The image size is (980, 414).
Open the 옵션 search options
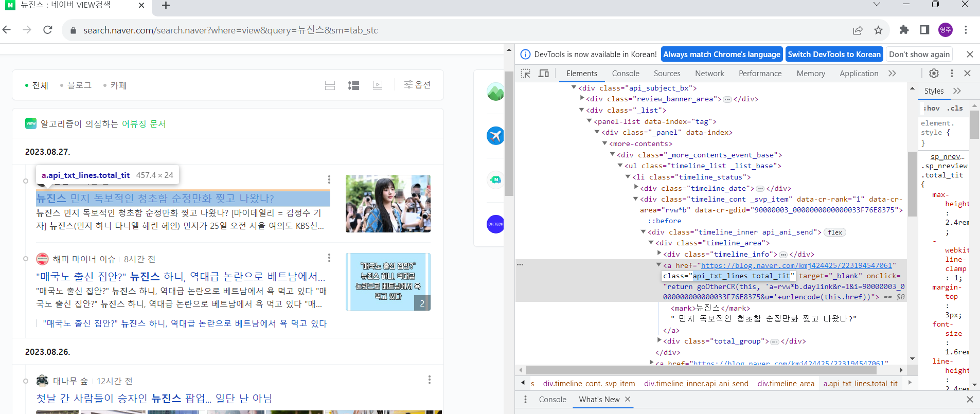click(x=417, y=85)
